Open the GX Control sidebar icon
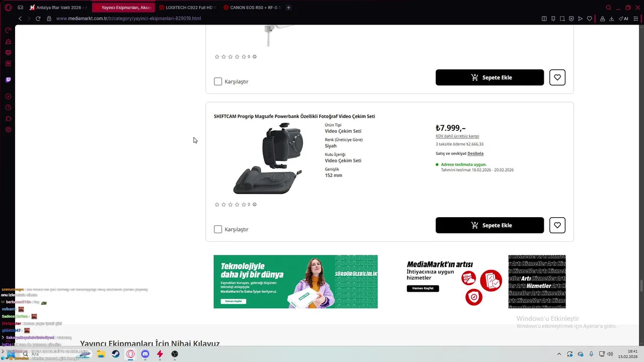This screenshot has height=362, width=644. click(x=8, y=30)
